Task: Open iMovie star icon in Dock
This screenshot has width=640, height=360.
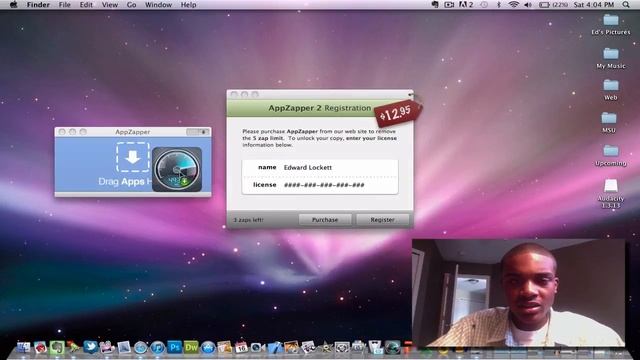Action: coord(325,347)
